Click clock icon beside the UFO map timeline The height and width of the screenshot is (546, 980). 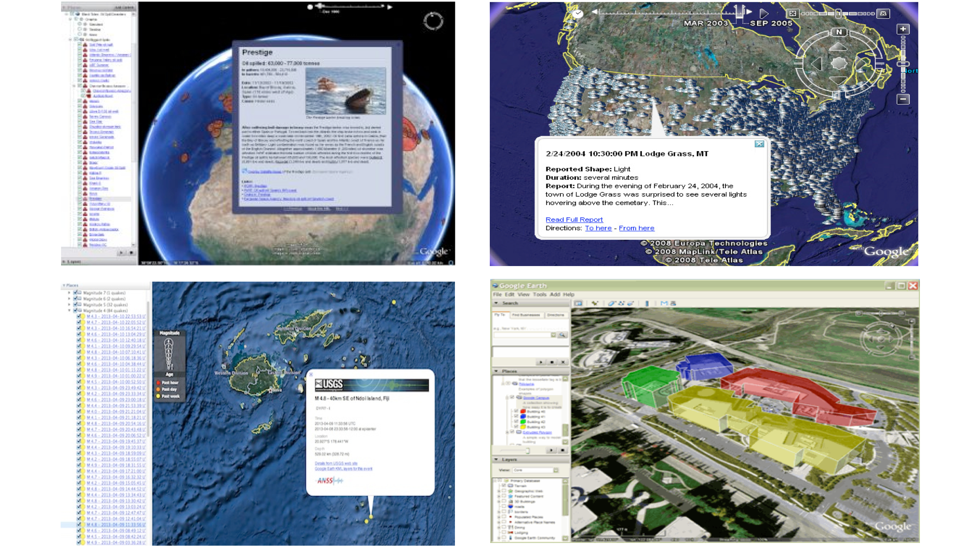pyautogui.click(x=578, y=13)
